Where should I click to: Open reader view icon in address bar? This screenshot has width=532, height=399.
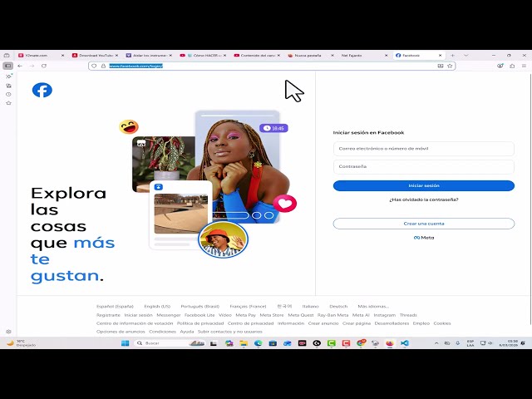point(441,66)
